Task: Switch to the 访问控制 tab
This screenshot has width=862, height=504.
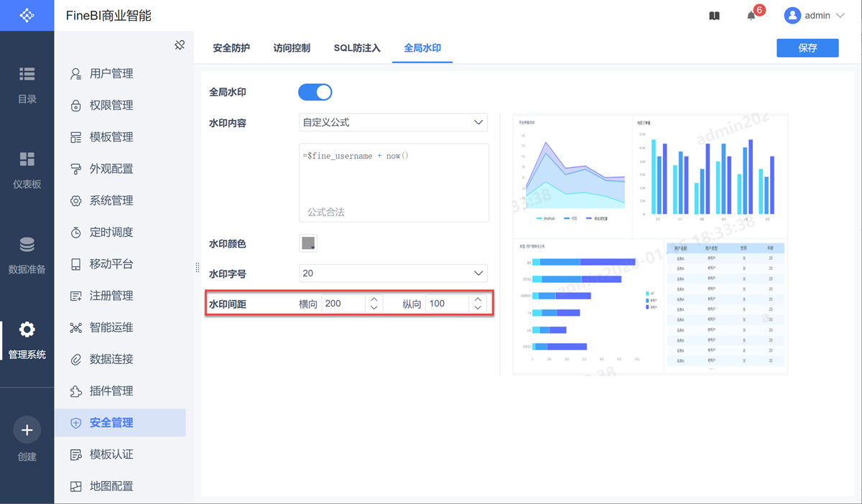Action: (292, 48)
